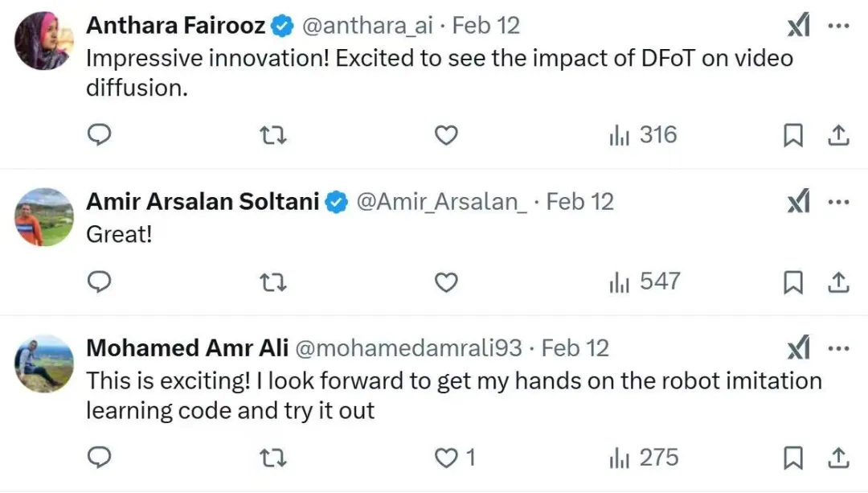Image resolution: width=868 pixels, height=493 pixels.
Task: Open more options on Anthara Fairooz's tweet
Action: pyautogui.click(x=838, y=26)
